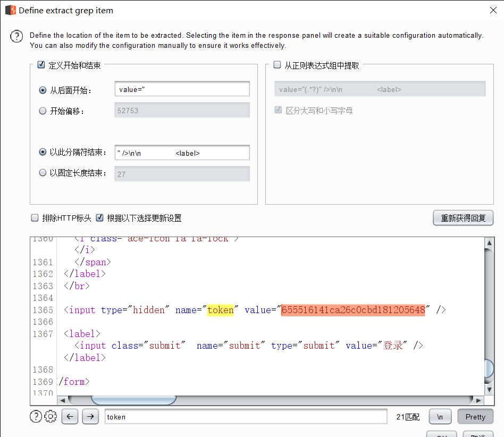This screenshot has width=504, height=437.
Task: Click the regex field value="(.*?)"
Action: [380, 89]
